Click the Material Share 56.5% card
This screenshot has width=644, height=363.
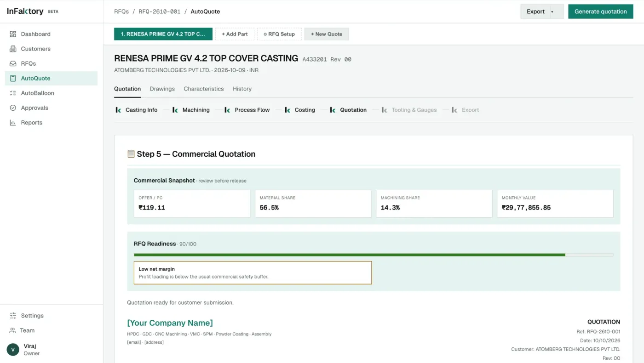click(313, 204)
